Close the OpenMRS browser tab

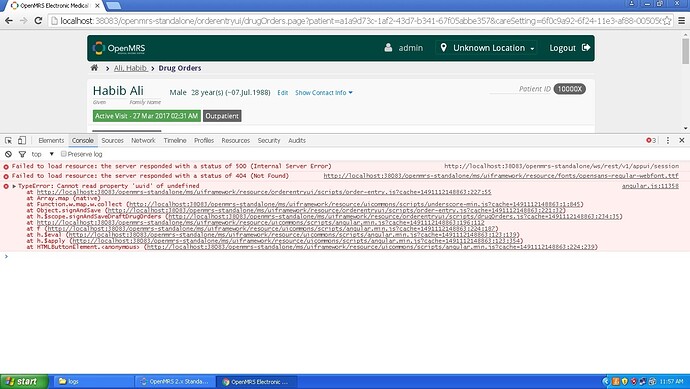point(97,6)
